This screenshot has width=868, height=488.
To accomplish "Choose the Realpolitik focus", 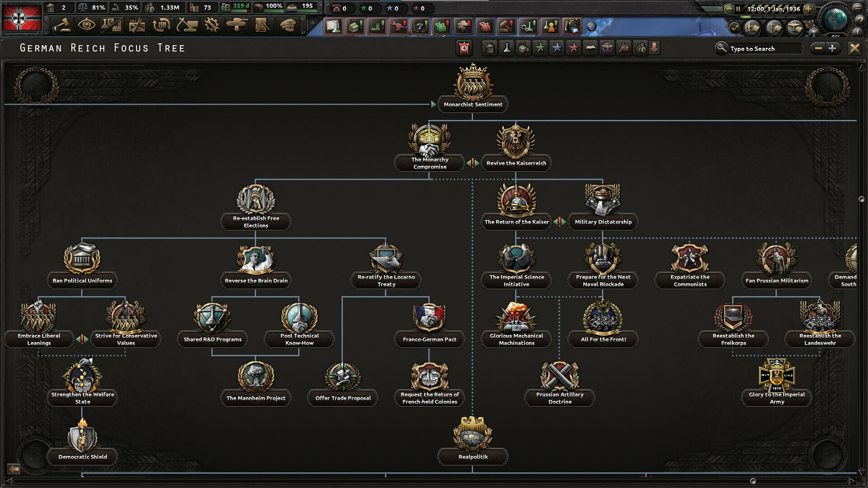I will click(473, 441).
